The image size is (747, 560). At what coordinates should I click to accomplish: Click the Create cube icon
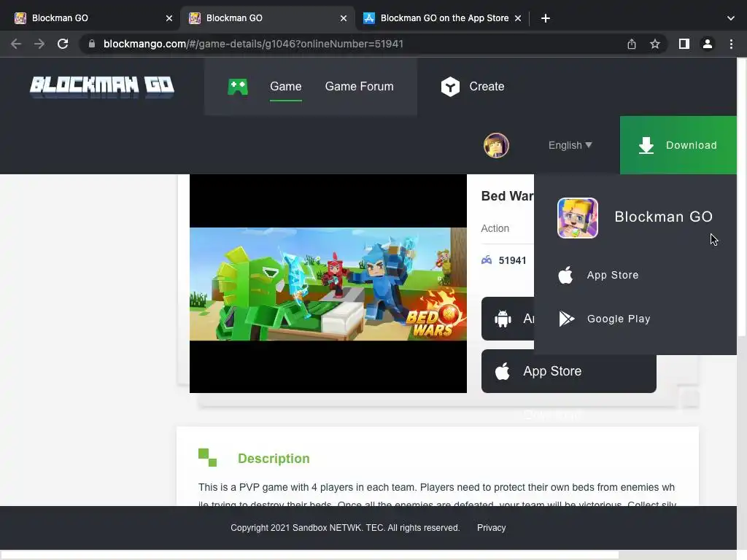[450, 87]
